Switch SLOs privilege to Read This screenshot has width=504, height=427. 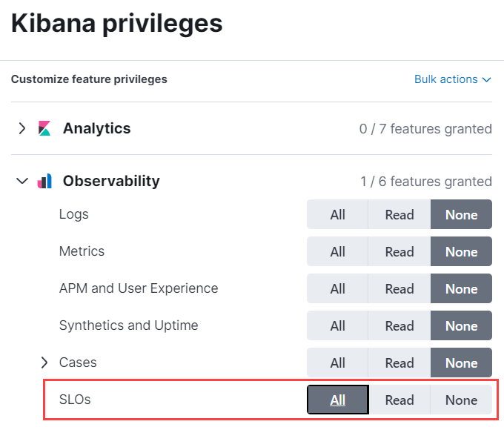click(399, 400)
